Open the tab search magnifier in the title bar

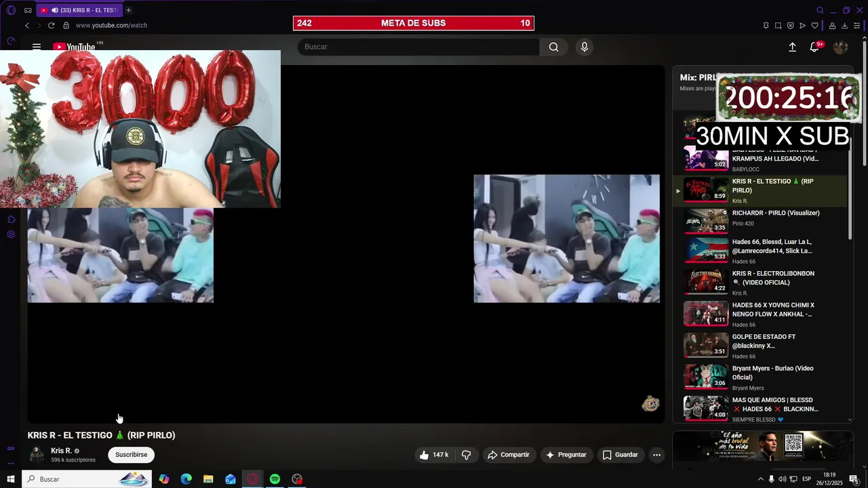pos(820,10)
